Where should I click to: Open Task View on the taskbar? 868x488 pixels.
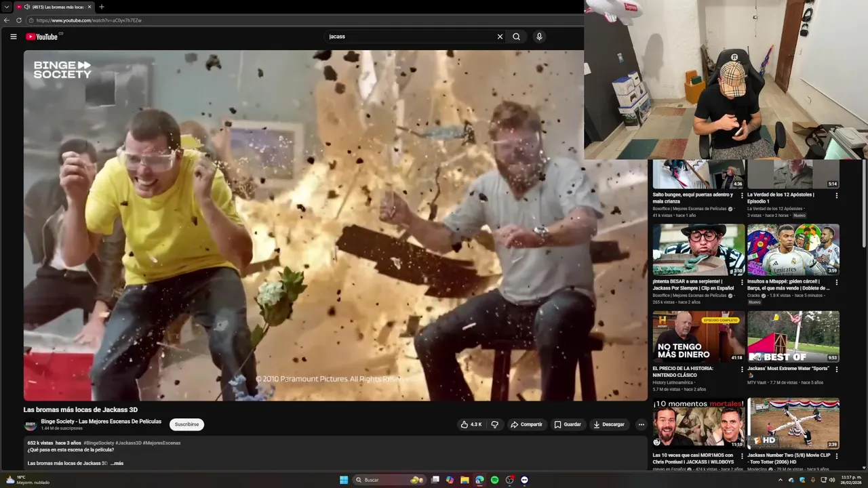pyautogui.click(x=435, y=480)
